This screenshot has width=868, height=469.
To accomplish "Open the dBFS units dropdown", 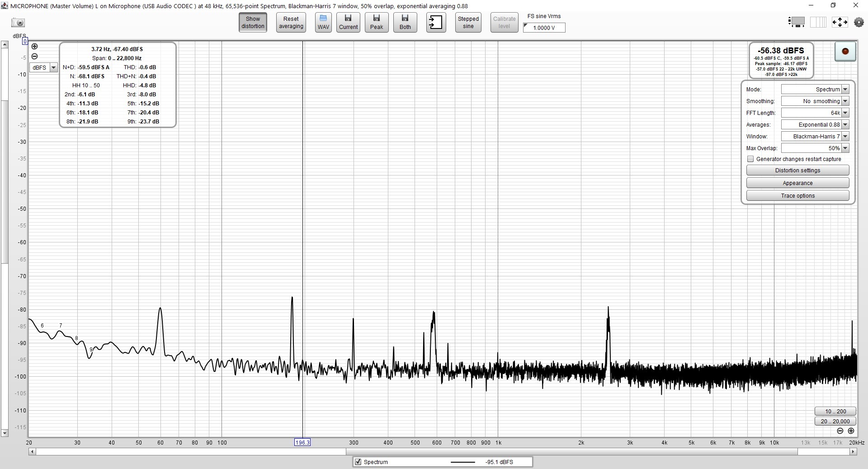I will (43, 67).
